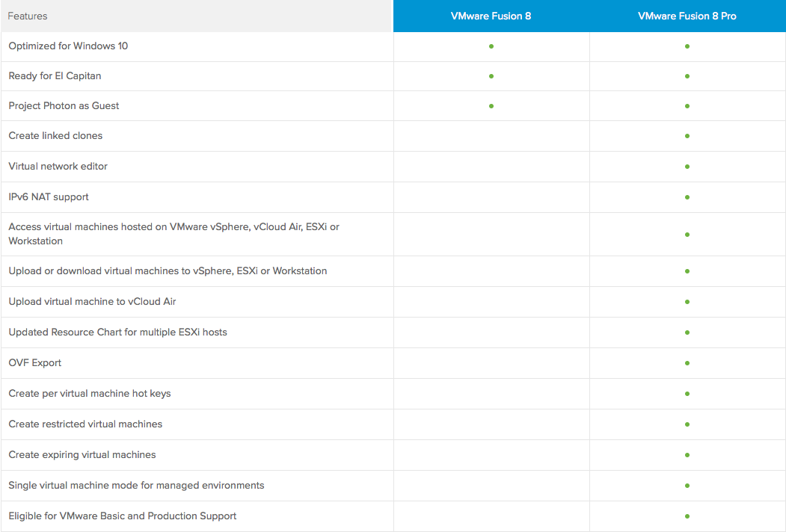Click the Pro dot for expiring virtual machines
This screenshot has width=786, height=532.
click(687, 455)
